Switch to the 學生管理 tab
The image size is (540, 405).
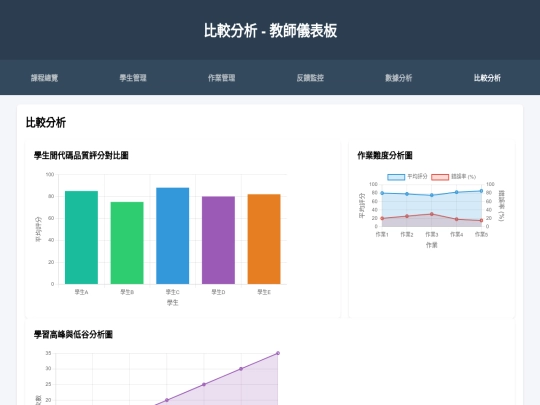(133, 78)
